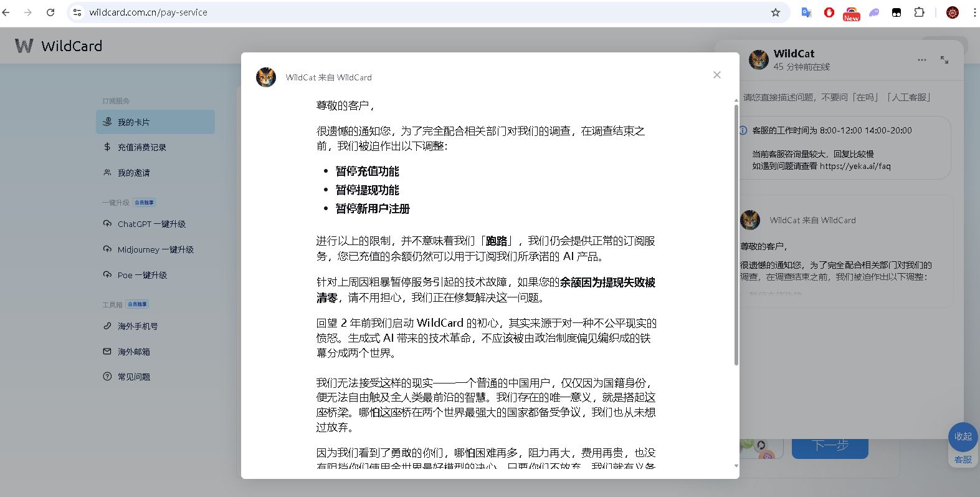
Task: Open the Google Translate extension icon
Action: 806,12
